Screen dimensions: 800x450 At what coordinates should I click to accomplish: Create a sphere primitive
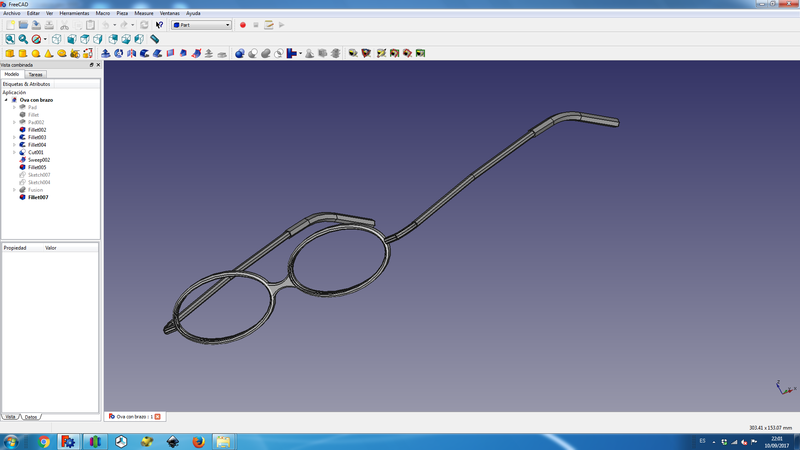36,53
